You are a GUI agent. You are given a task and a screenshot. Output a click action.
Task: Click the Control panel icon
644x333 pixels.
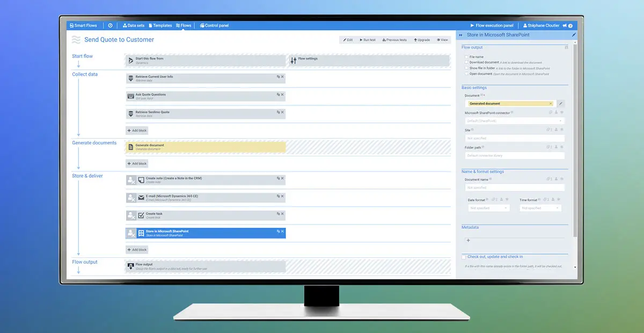click(202, 25)
